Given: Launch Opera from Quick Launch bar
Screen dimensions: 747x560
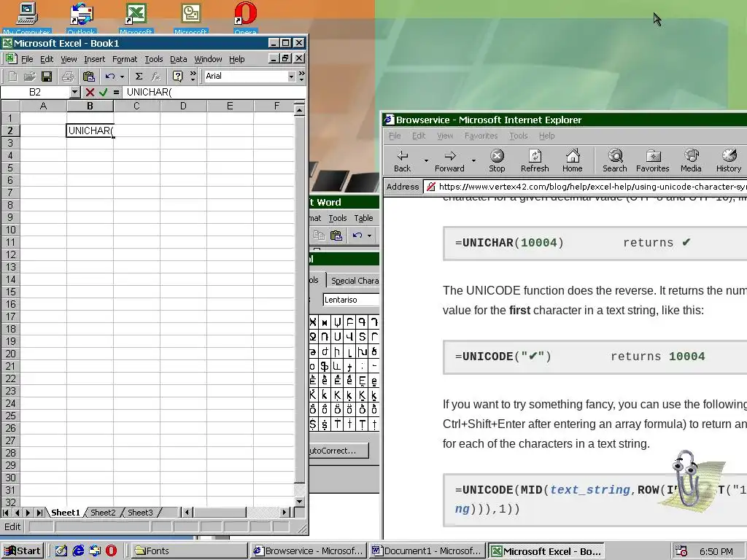Looking at the screenshot, I should pyautogui.click(x=111, y=551).
